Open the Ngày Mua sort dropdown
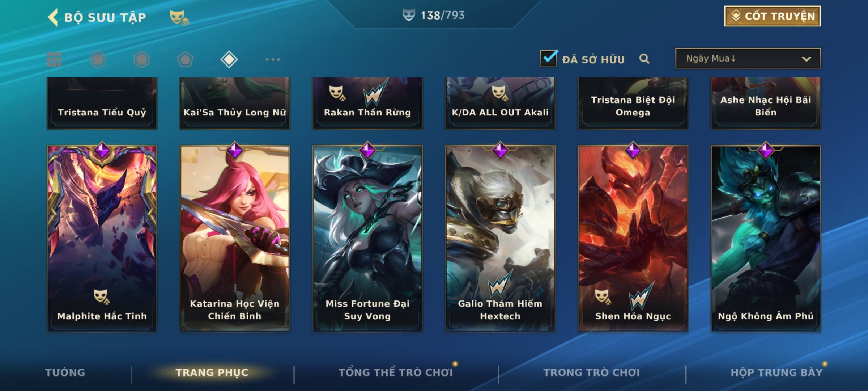Screen dimensions: 868x391 pyautogui.click(x=748, y=58)
